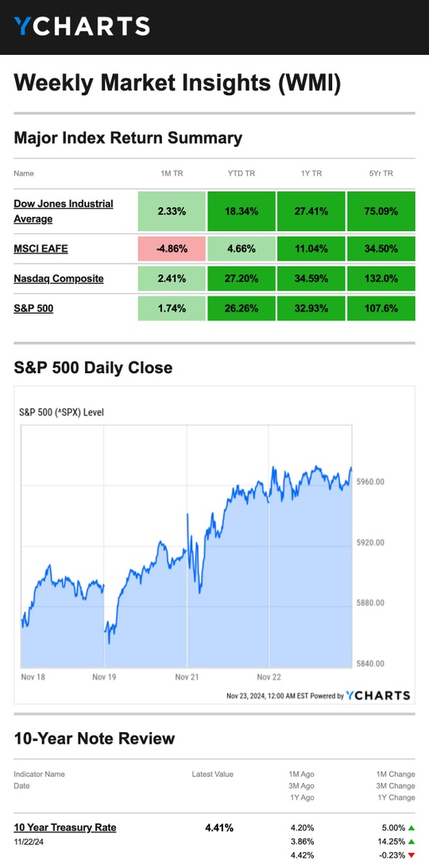Click green up arrow beside 14.25% change
Image resolution: width=429 pixels, height=868 pixels.
coord(412,842)
